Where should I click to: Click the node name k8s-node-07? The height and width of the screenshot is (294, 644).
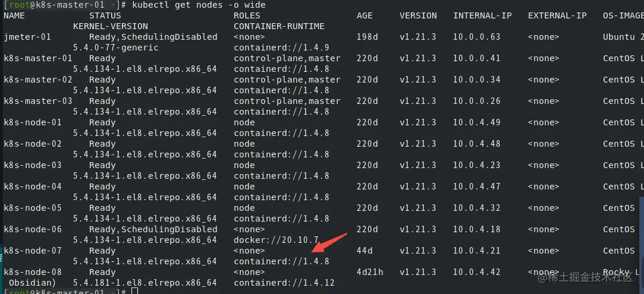(33, 251)
